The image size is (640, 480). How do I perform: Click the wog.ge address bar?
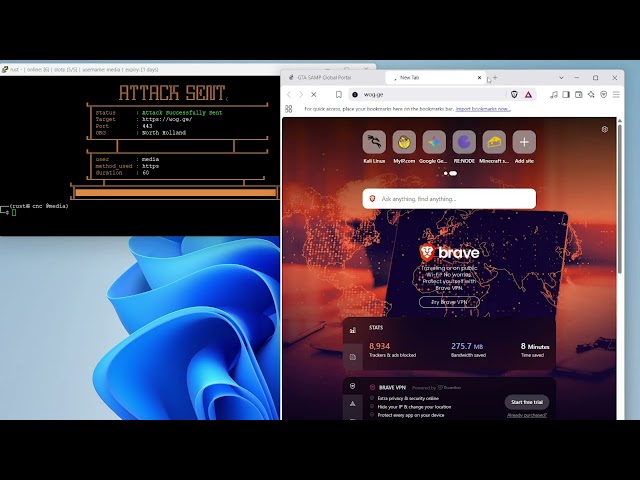coord(427,95)
